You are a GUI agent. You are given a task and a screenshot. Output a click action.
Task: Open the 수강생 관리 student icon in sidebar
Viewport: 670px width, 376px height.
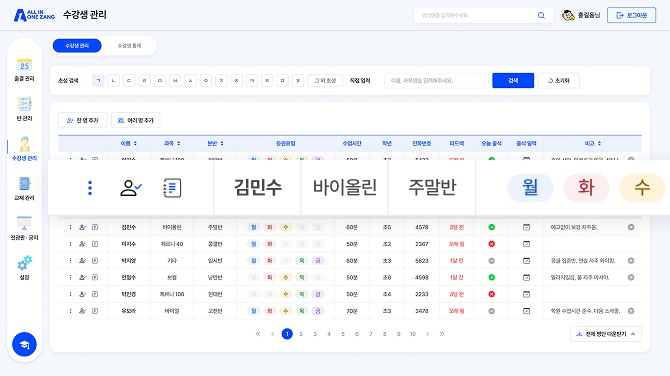point(24,144)
